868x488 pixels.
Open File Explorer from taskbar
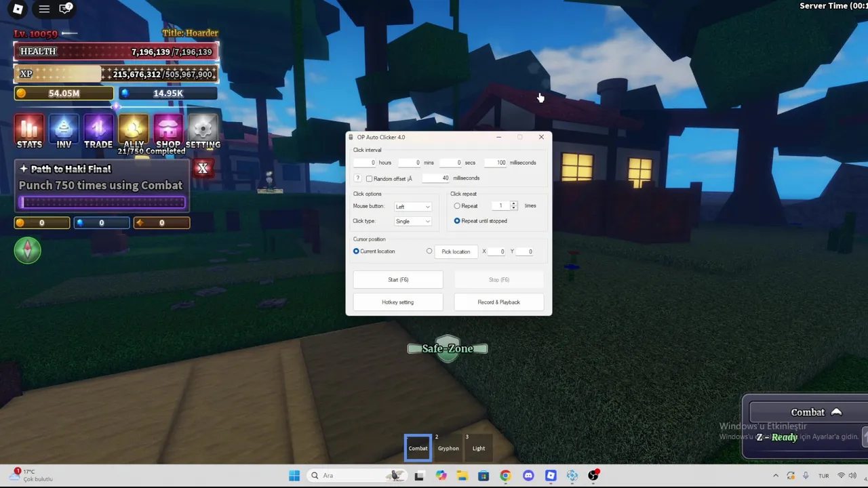click(462, 476)
